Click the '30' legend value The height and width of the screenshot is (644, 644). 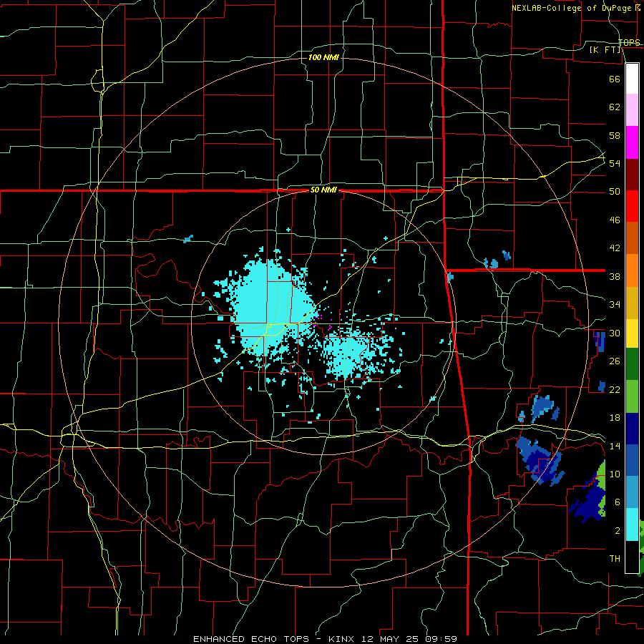[x=615, y=333]
